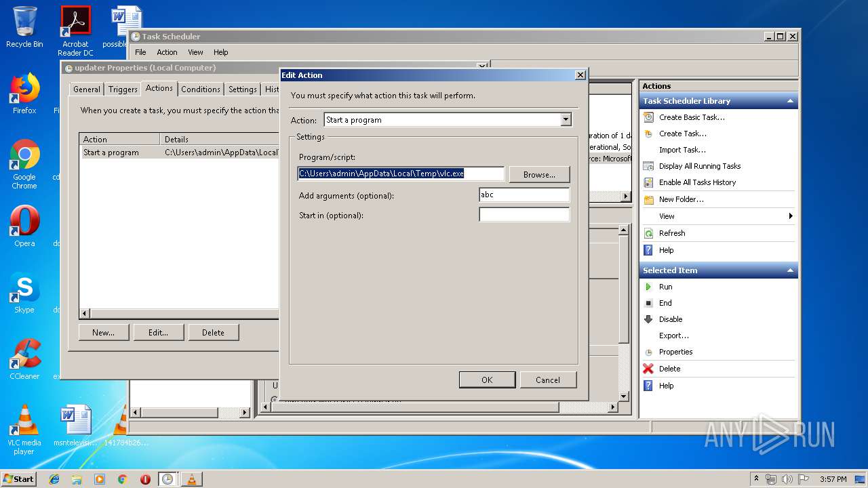Click scroll down arrow in center pane
The height and width of the screenshot is (488, 868).
pyautogui.click(x=623, y=396)
